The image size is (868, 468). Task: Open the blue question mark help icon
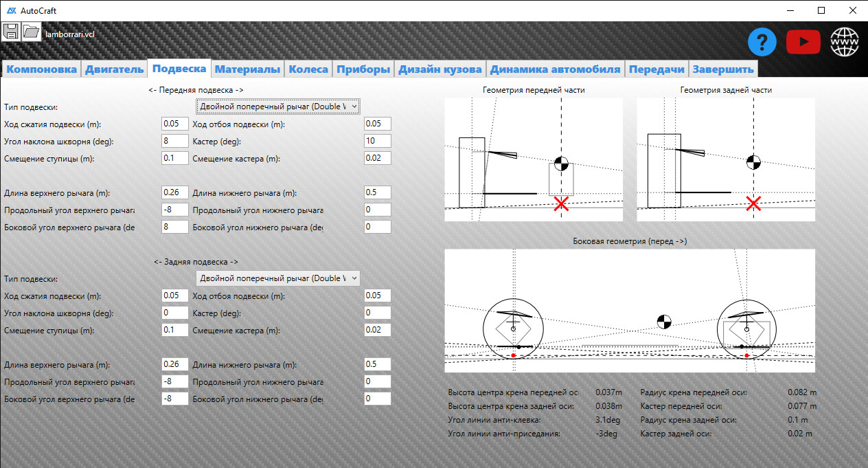tap(762, 43)
